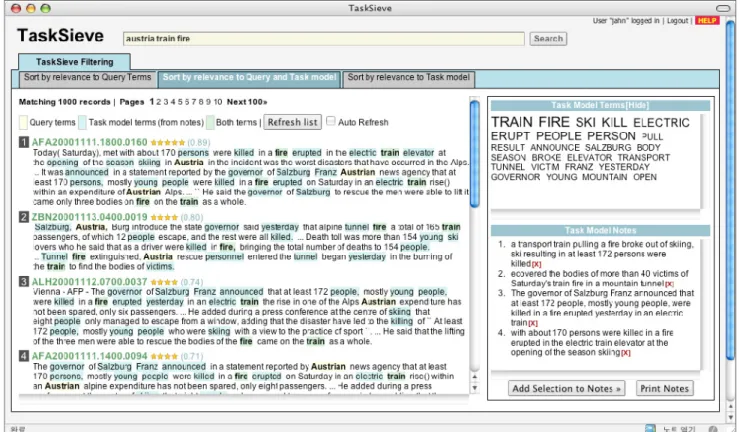Screen dimensions: 740x432
Task: Click results list scroll down arrow
Action: tap(475, 388)
